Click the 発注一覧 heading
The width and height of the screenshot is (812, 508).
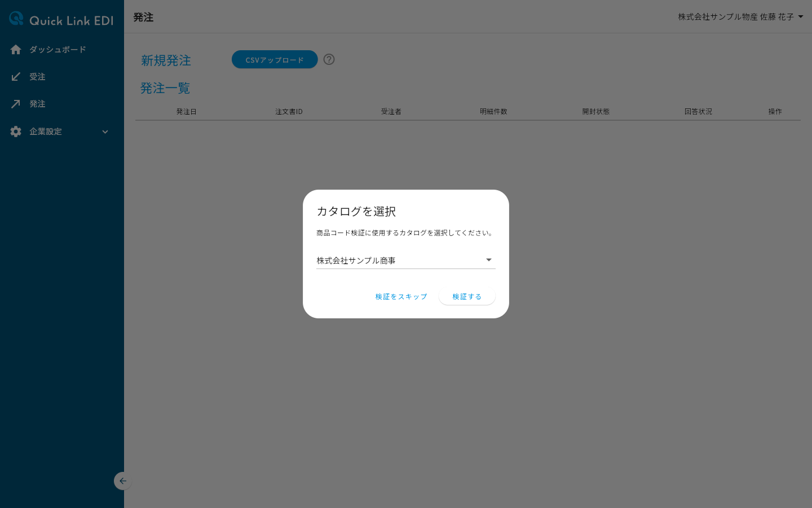pyautogui.click(x=165, y=88)
